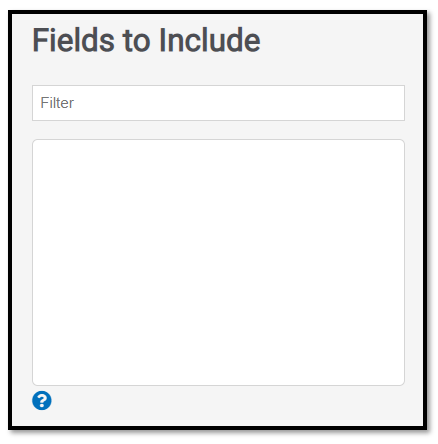Screen dimensions: 438x444
Task: Focus the filter field above the list
Action: 218,103
